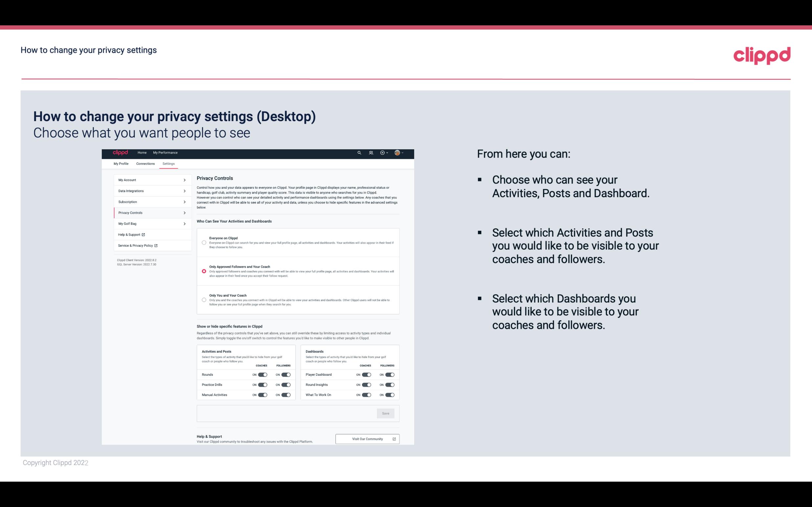The width and height of the screenshot is (812, 507).
Task: Open the Privacy Controls settings tab
Action: click(149, 212)
